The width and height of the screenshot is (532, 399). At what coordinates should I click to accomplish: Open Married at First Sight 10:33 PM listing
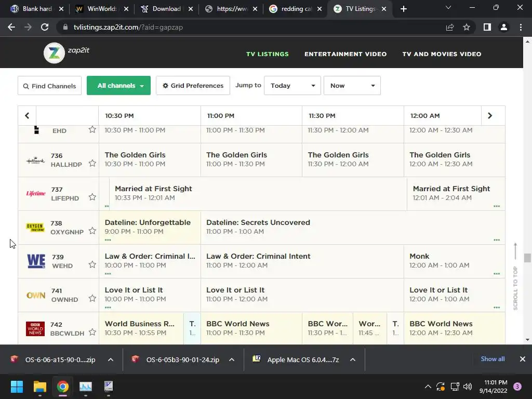click(258, 193)
